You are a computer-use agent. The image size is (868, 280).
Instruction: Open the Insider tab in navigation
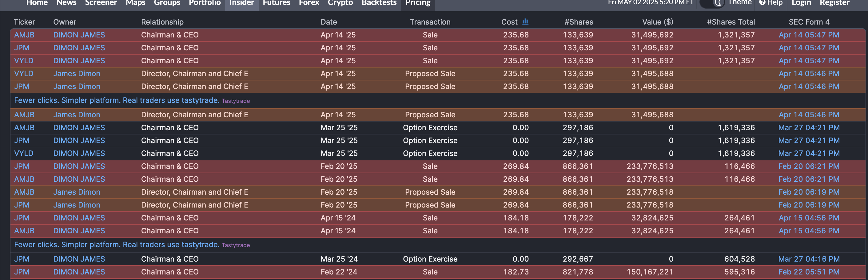click(241, 3)
